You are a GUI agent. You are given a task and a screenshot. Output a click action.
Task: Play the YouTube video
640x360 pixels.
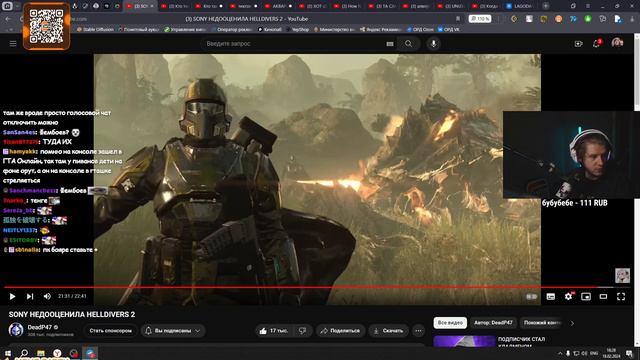point(12,296)
